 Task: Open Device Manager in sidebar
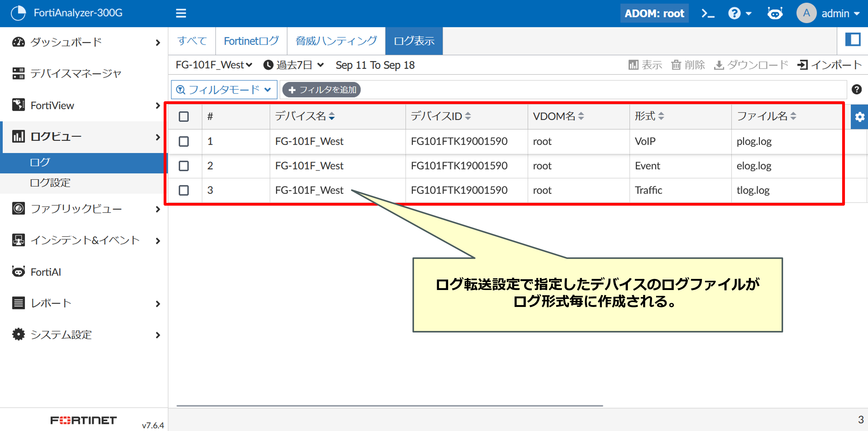point(75,74)
